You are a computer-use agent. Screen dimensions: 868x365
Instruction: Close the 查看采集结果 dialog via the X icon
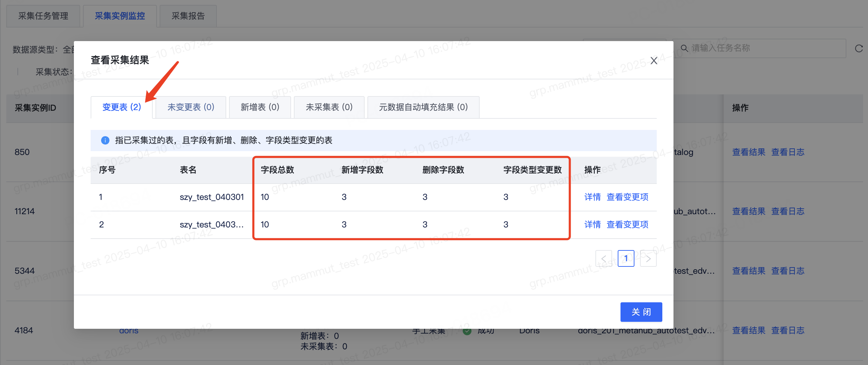tap(654, 60)
